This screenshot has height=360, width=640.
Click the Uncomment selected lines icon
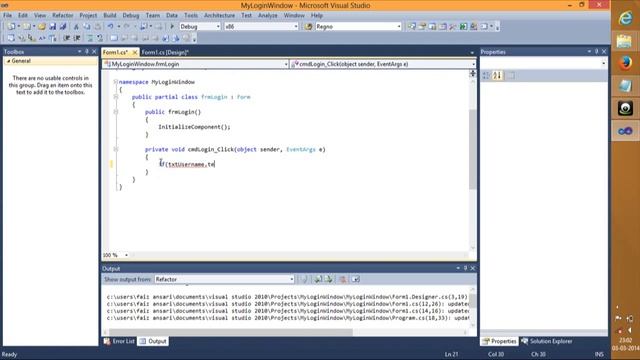click(100, 38)
